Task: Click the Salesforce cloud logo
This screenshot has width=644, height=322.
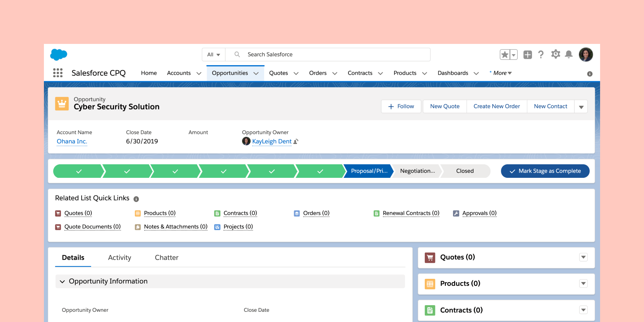Action: (x=59, y=55)
